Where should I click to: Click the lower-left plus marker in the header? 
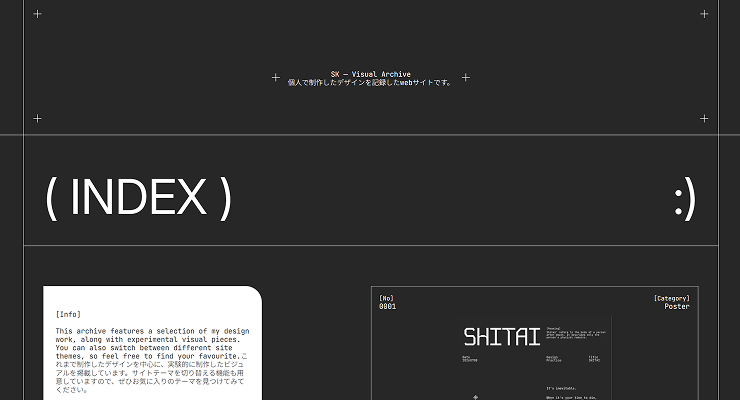[x=38, y=118]
